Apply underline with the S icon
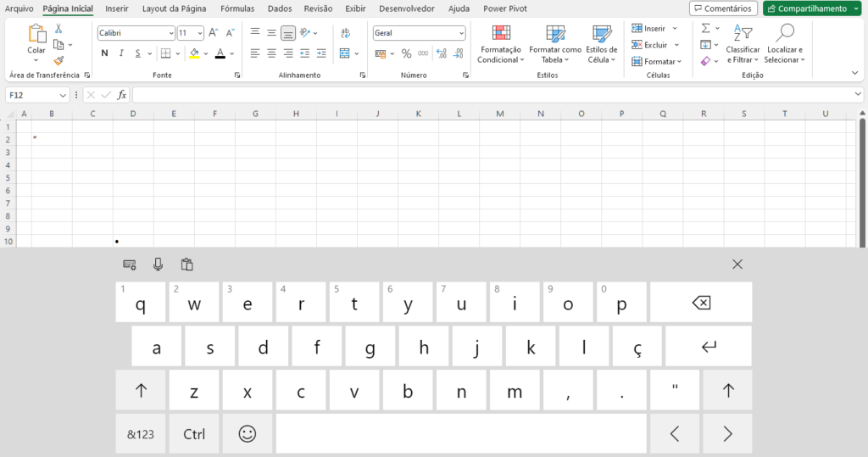 [137, 53]
